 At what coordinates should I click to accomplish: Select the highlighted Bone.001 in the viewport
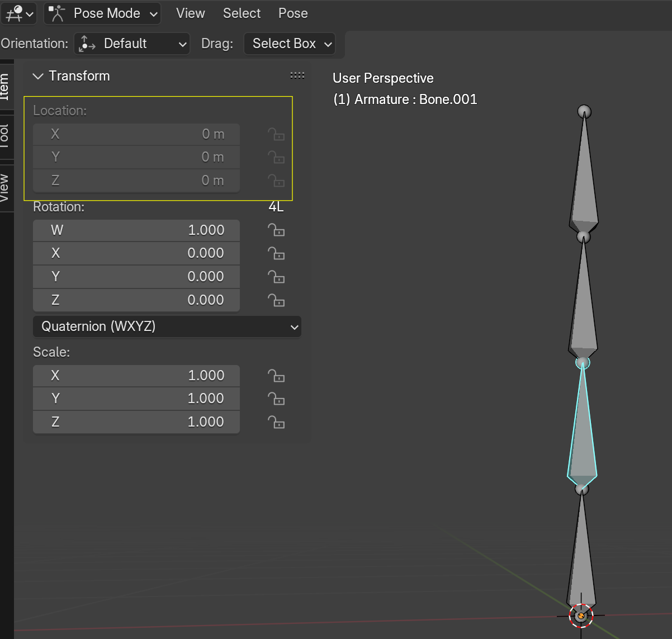click(581, 430)
